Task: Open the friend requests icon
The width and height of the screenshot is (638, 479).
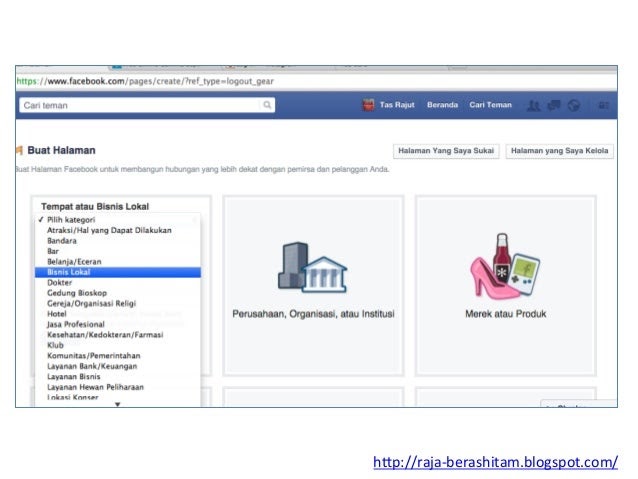Action: tap(533, 106)
